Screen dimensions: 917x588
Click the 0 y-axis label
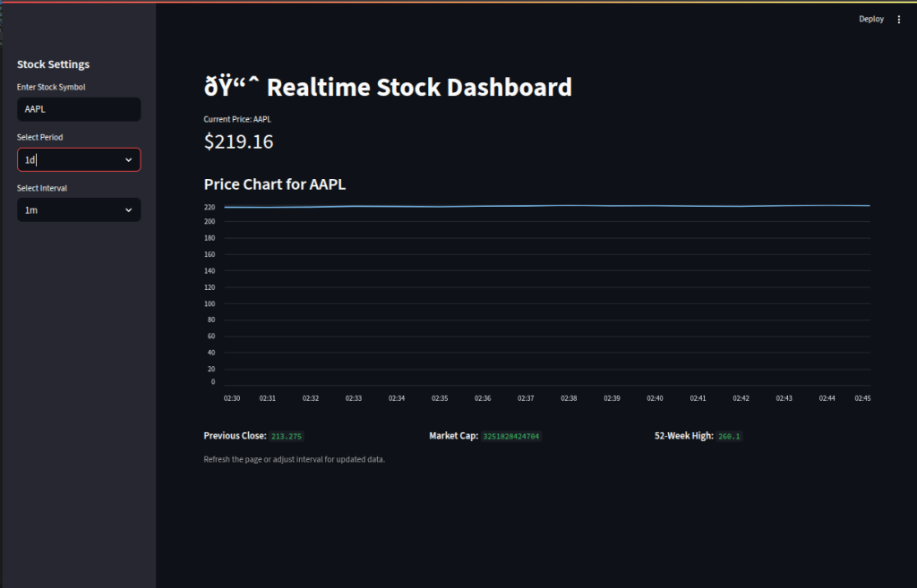(213, 381)
